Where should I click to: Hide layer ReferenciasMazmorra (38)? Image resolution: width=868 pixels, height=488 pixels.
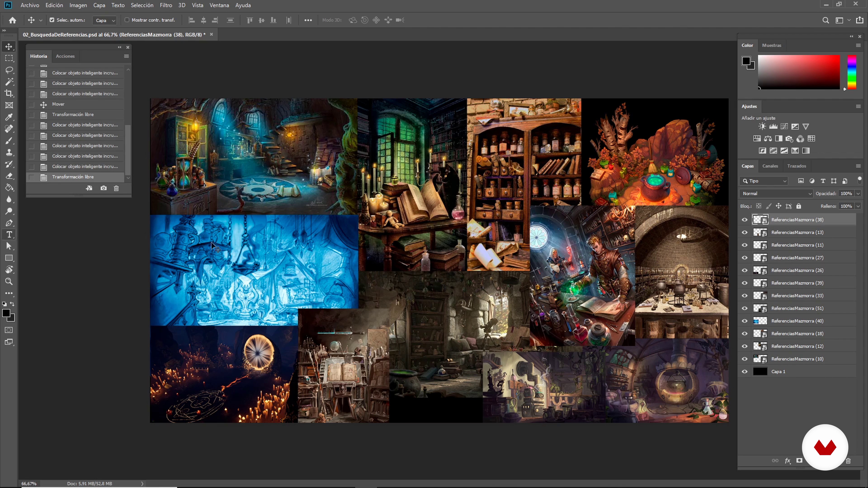745,220
